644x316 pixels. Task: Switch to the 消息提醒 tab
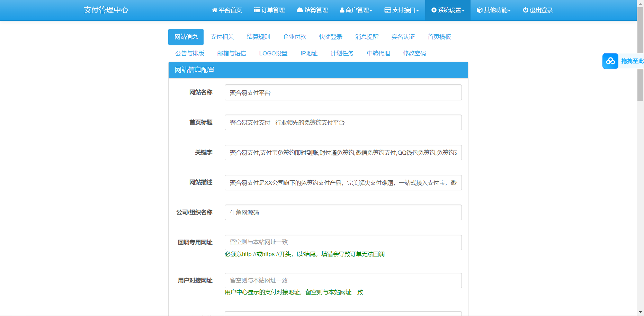tap(367, 37)
